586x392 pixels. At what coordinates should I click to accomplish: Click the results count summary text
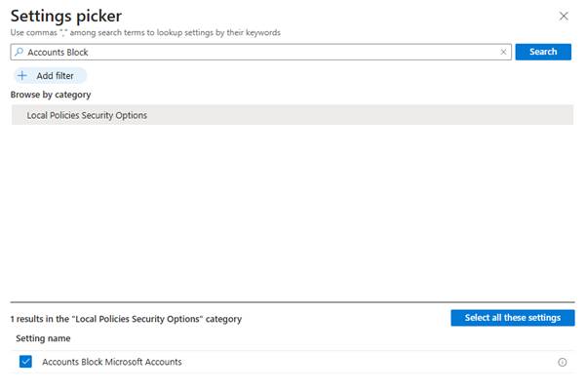tap(126, 319)
